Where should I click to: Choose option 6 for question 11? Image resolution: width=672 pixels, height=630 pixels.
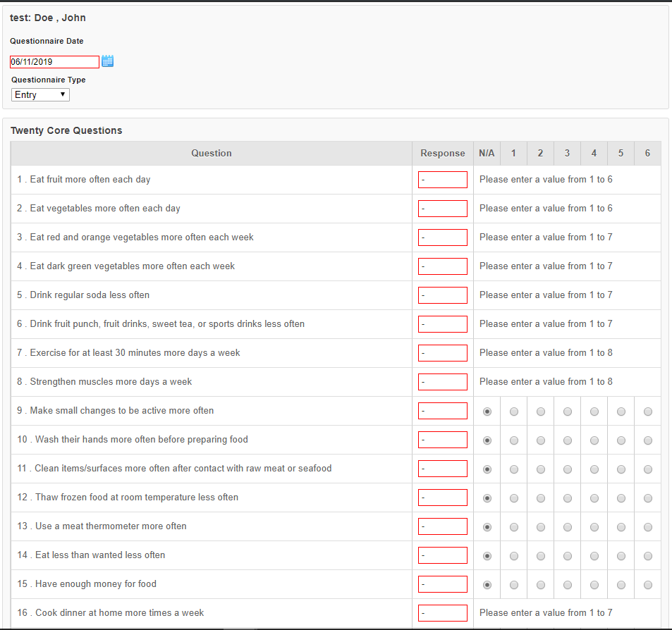[647, 469]
